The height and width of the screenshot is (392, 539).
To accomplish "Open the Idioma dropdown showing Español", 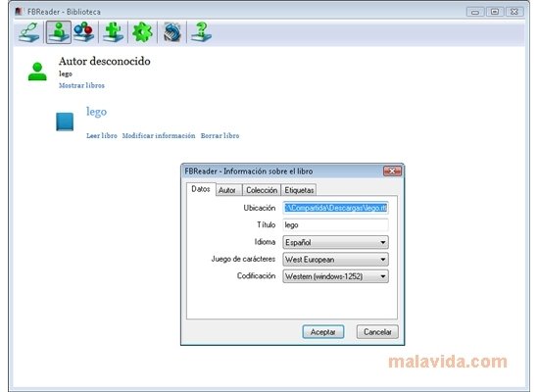I will tap(335, 242).
